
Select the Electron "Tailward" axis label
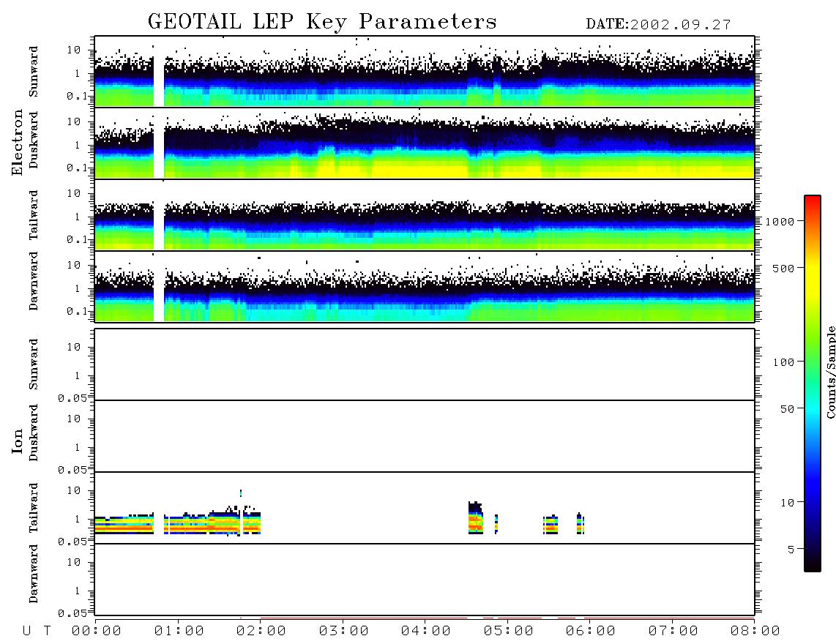pyautogui.click(x=34, y=215)
